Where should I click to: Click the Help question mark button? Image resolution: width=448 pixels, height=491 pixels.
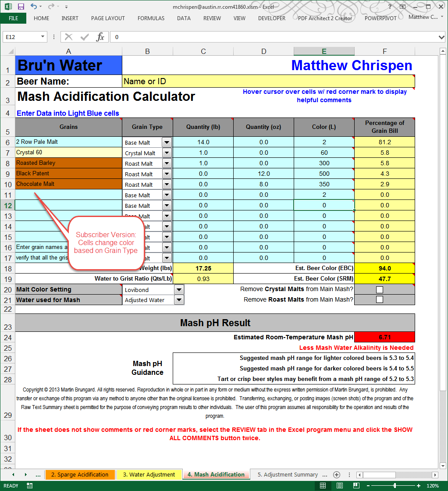coord(390,7)
